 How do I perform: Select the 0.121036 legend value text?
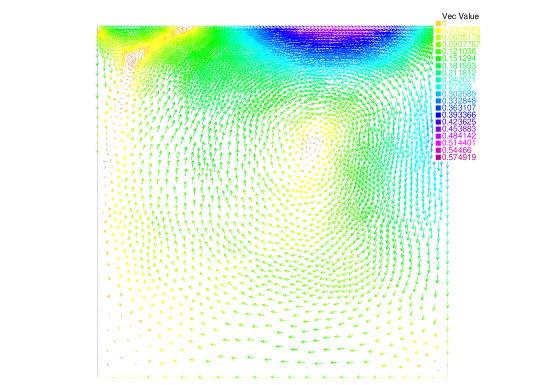[459, 51]
